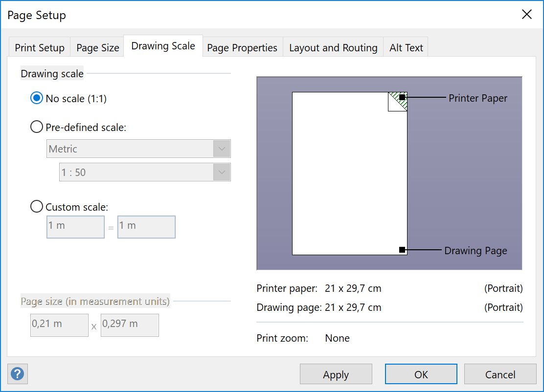Viewport: 544px width, 392px height.
Task: Open the help question mark icon
Action: point(17,373)
